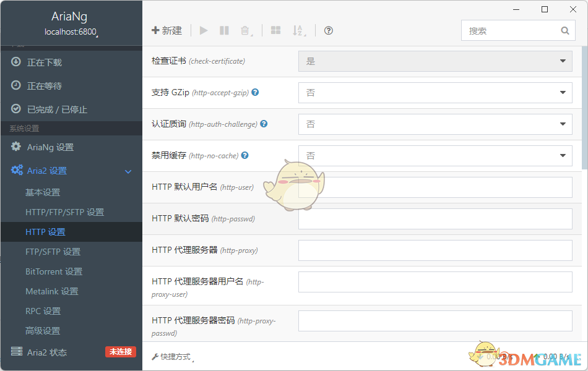The width and height of the screenshot is (588, 371).
Task: Minimize the AriaNg window
Action: point(516,9)
